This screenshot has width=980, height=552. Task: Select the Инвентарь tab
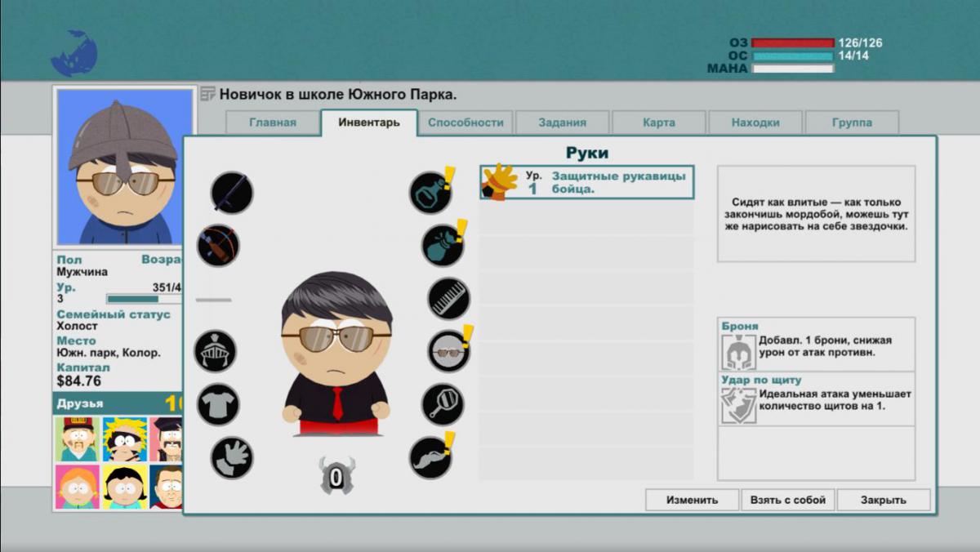coord(369,122)
